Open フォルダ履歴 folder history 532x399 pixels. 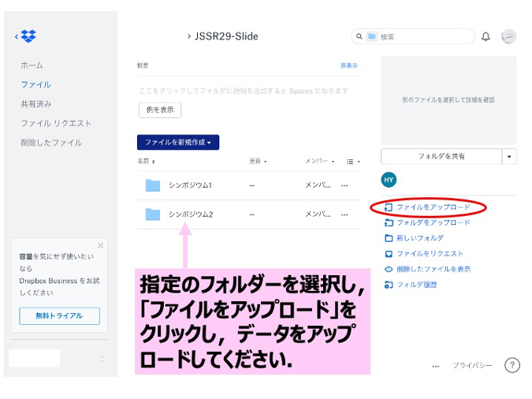pyautogui.click(x=416, y=285)
